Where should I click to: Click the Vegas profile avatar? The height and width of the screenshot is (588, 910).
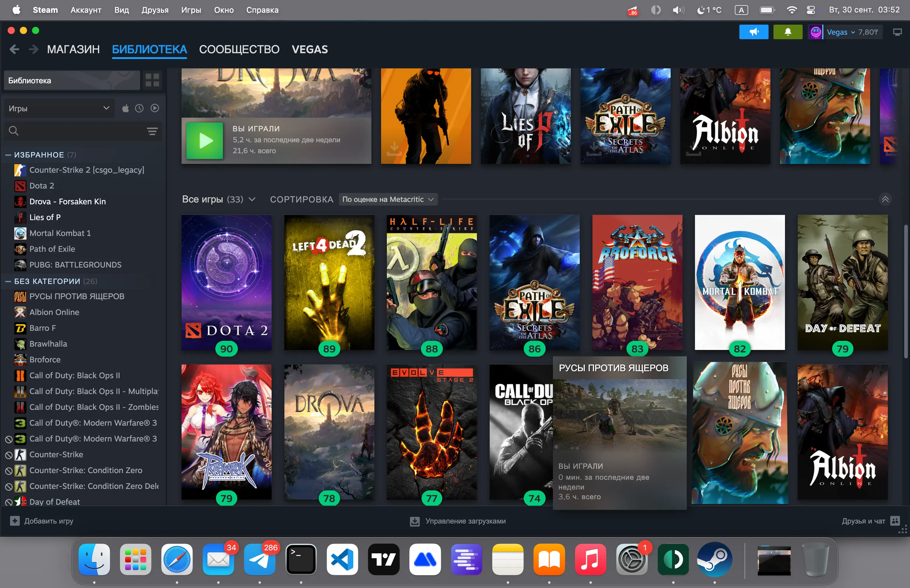pyautogui.click(x=816, y=32)
